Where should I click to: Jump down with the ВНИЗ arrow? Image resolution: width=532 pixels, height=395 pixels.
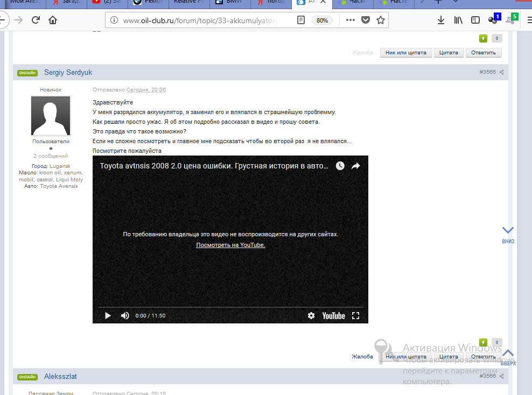click(508, 234)
